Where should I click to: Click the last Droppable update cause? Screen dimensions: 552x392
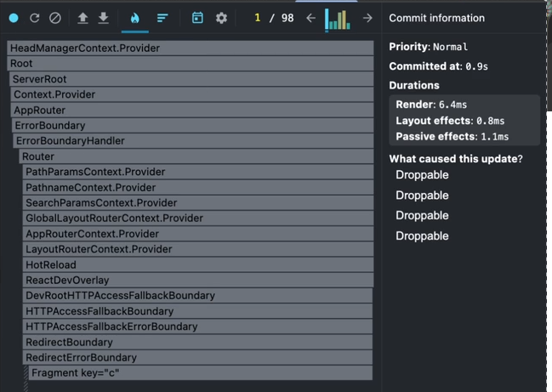click(422, 236)
